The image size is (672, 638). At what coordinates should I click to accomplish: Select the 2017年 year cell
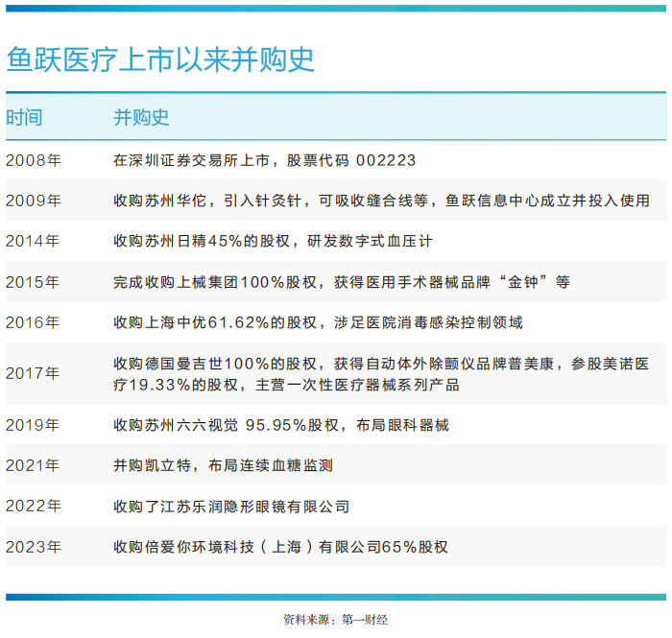coord(33,373)
